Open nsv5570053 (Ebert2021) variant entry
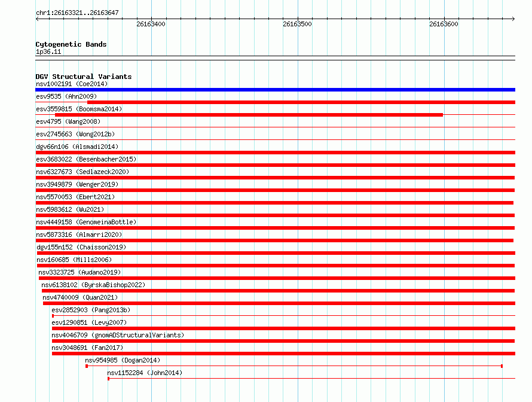Viewport: 532px width, 402px height. pos(75,197)
